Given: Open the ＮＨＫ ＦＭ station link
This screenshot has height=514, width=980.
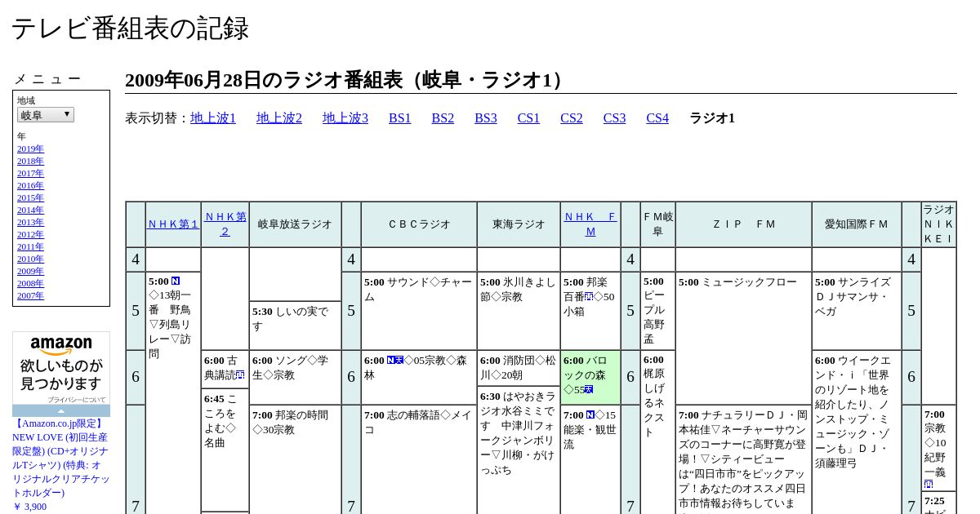Looking at the screenshot, I should [x=590, y=224].
